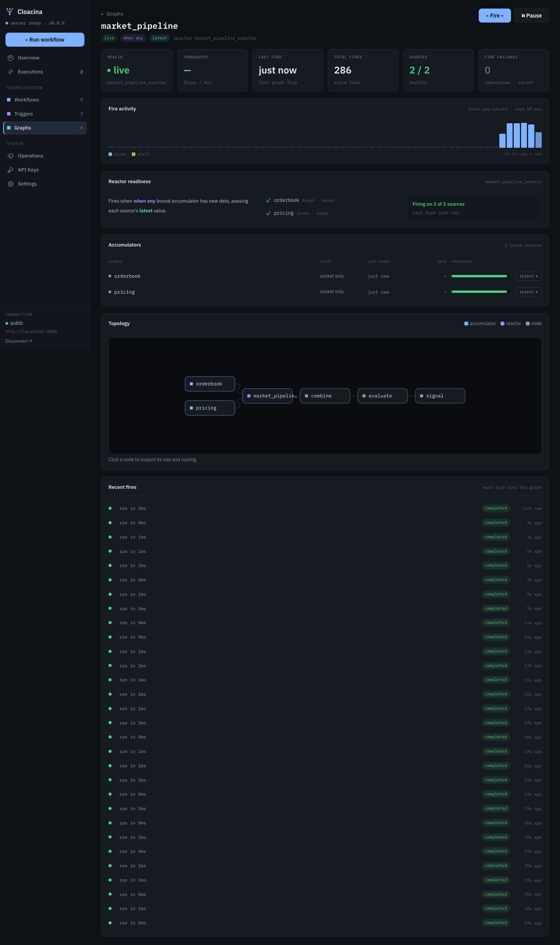The height and width of the screenshot is (945, 560).
Task: Click the Run workflow button
Action: [45, 40]
